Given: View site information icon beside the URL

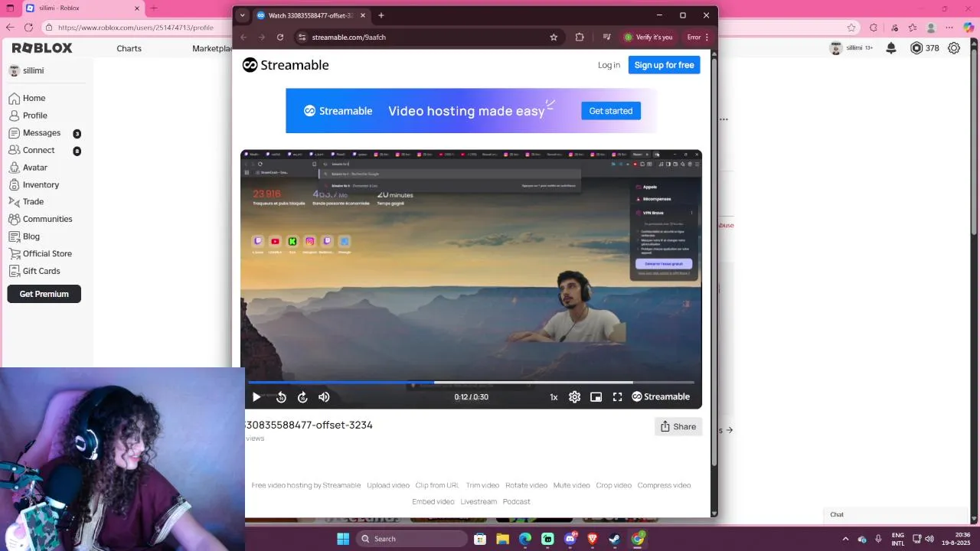Looking at the screenshot, I should coord(302,37).
